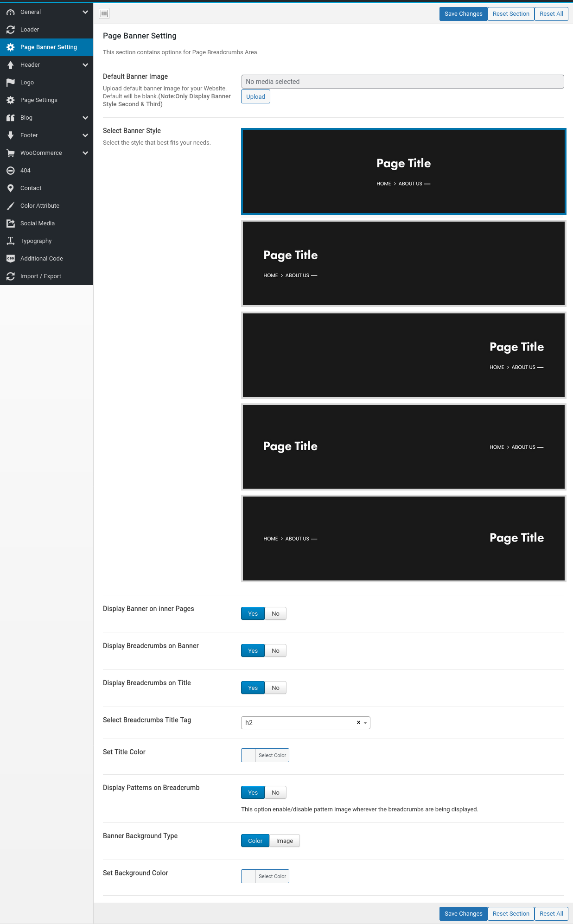Click the Import / Export sync icon
Viewport: 573px width, 924px height.
[x=11, y=276]
